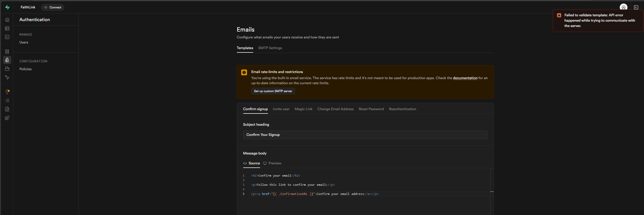Open the Storage folder sidebar icon
Screen dimensions: 644x215
pyautogui.click(x=7, y=69)
